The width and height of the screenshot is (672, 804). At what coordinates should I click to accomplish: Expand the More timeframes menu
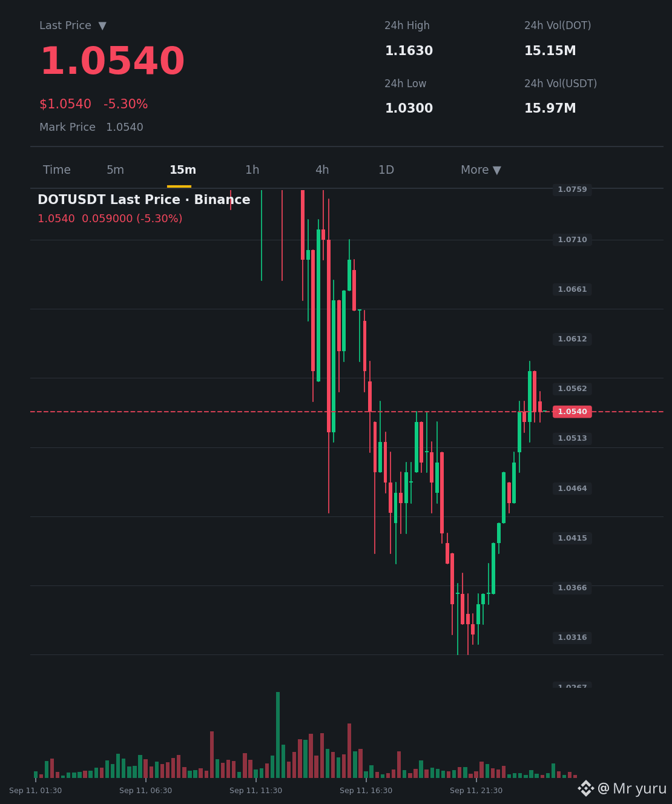481,170
